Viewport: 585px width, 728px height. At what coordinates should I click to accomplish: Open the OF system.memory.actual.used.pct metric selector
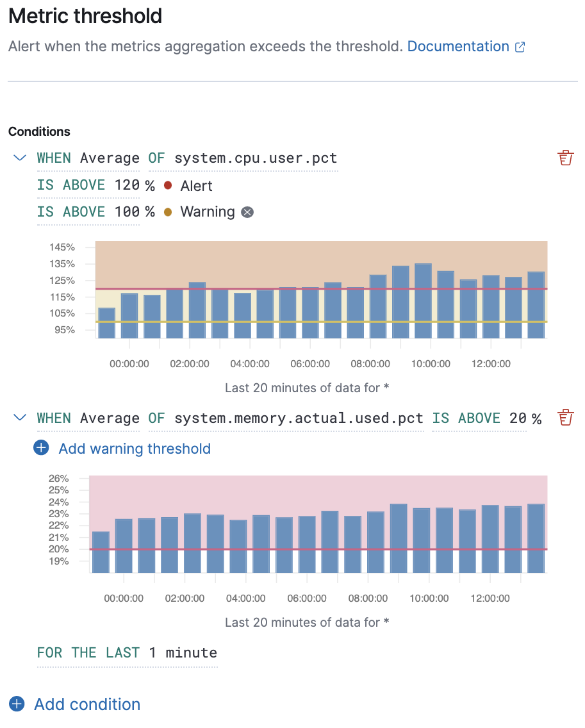click(x=286, y=418)
